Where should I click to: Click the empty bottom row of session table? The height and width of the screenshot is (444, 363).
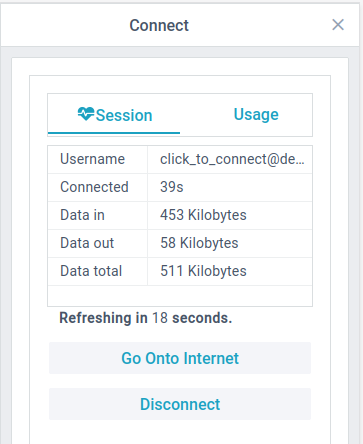pos(180,296)
